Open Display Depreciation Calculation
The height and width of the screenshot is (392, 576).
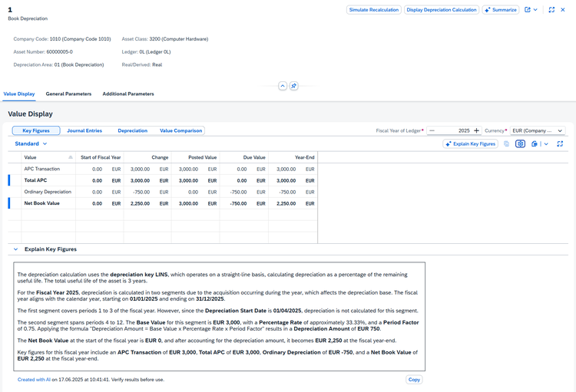[x=441, y=10]
